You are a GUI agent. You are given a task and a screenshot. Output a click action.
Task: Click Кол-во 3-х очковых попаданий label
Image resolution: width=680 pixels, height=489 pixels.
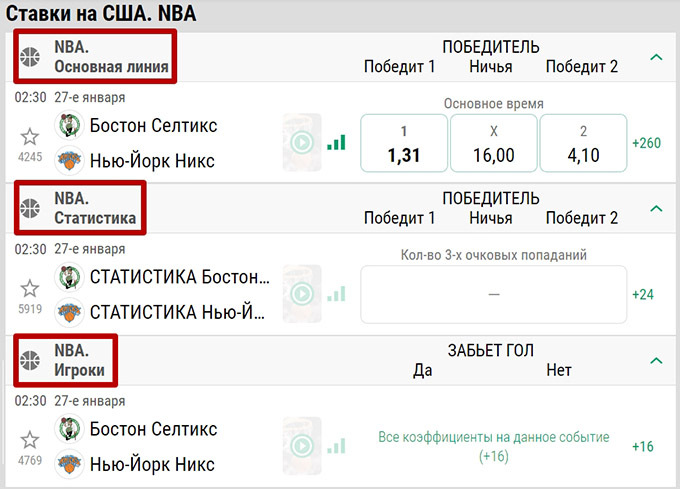click(494, 255)
